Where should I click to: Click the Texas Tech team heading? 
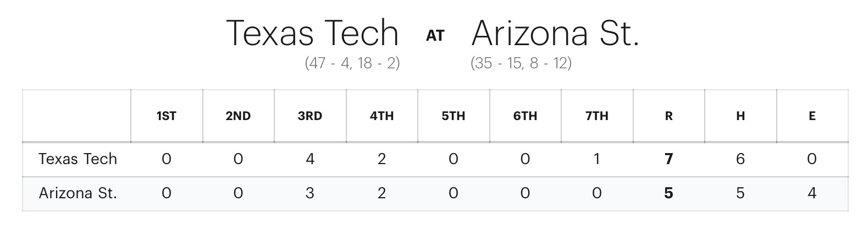click(312, 33)
